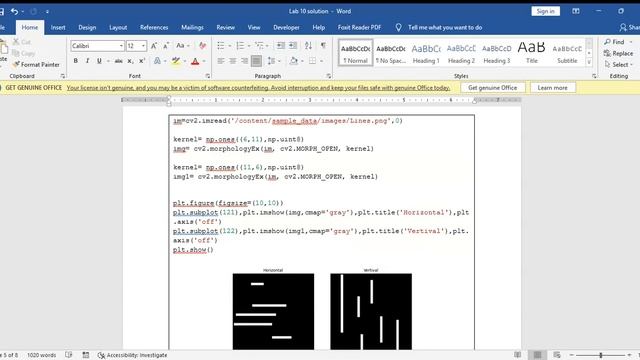Clear all formatting icon
This screenshot has height=360, width=640.
coord(202,46)
